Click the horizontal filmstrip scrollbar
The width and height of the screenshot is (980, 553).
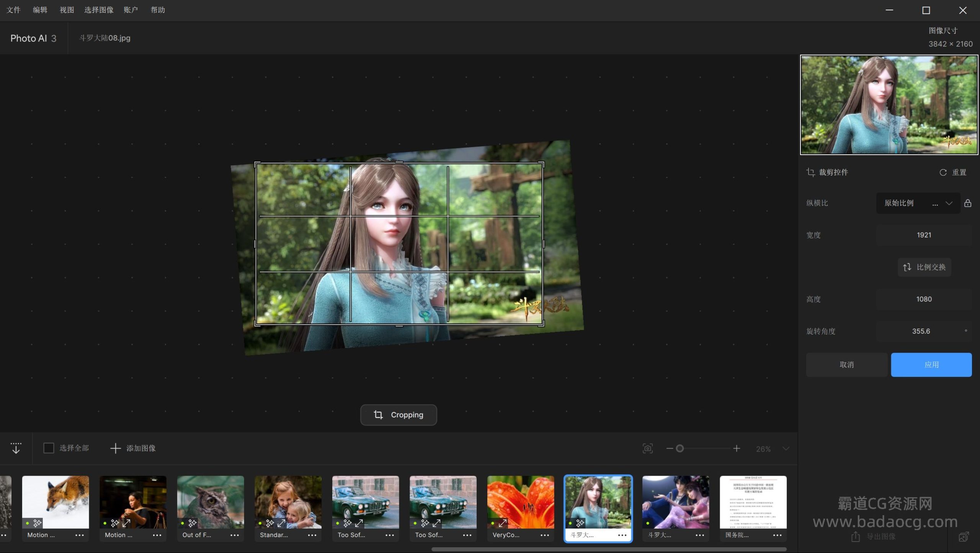point(609,550)
